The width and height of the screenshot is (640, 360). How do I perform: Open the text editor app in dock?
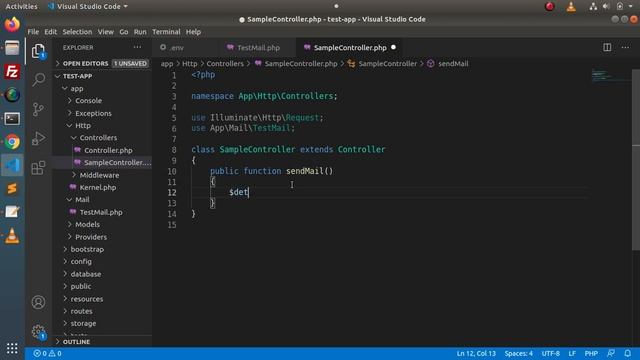(x=12, y=212)
